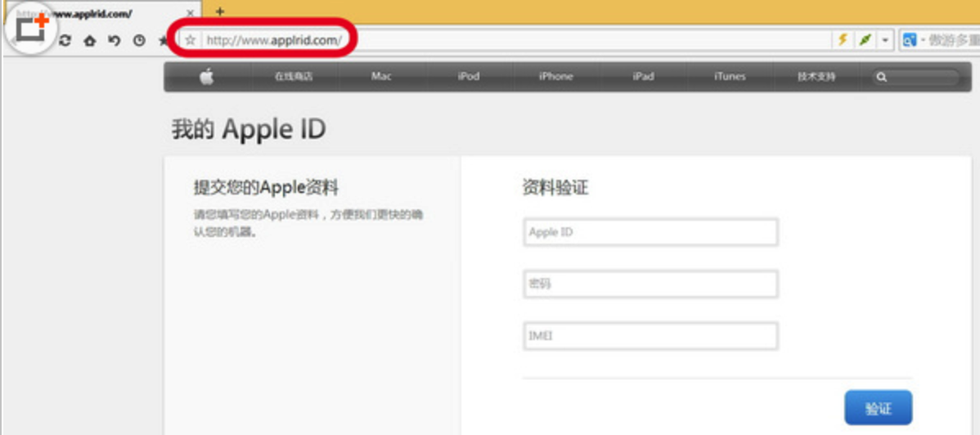
Task: Click the 请您填写您的Apple资料 description text
Action: point(308,224)
